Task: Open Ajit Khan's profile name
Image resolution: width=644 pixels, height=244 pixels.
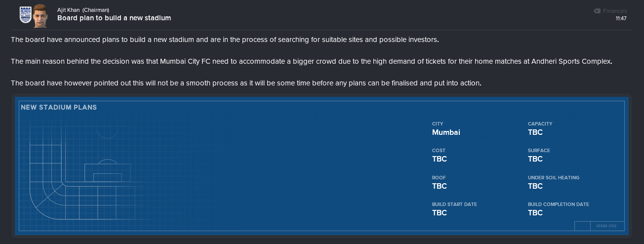Action: point(69,10)
